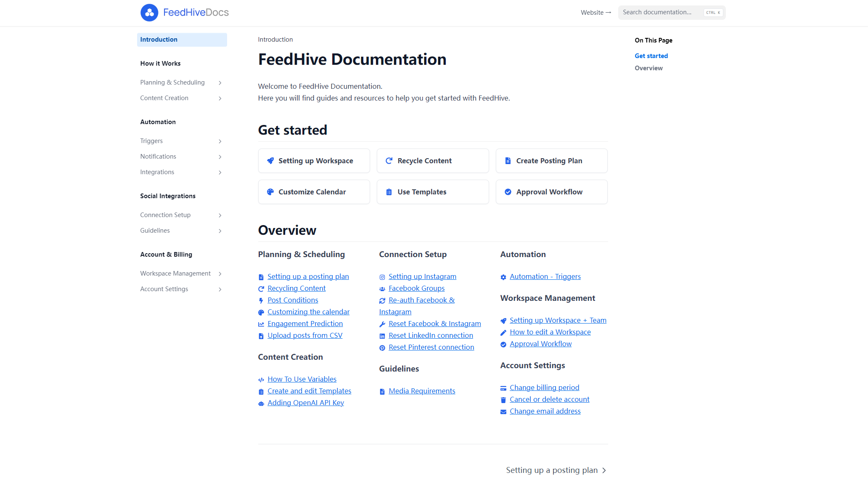Viewport: 868px width, 491px height.
Task: Click the wrench icon beside Reset Facebook & Instagram
Action: pyautogui.click(x=382, y=324)
